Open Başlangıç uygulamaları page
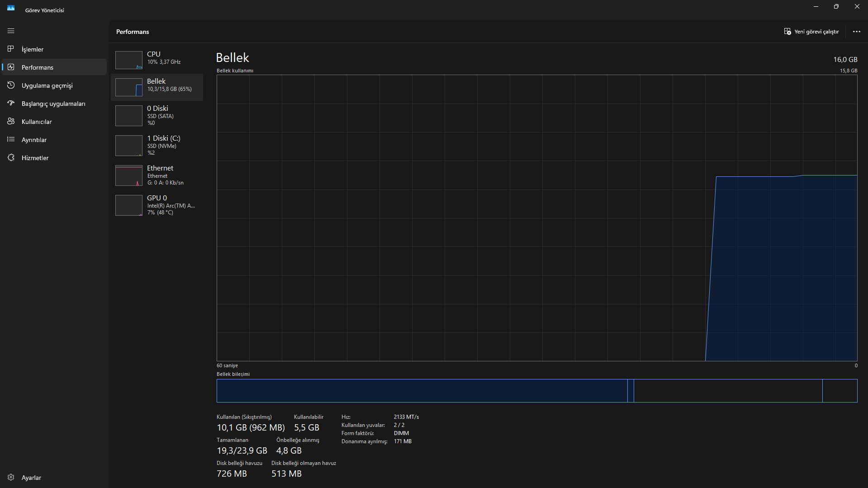 pyautogui.click(x=54, y=103)
